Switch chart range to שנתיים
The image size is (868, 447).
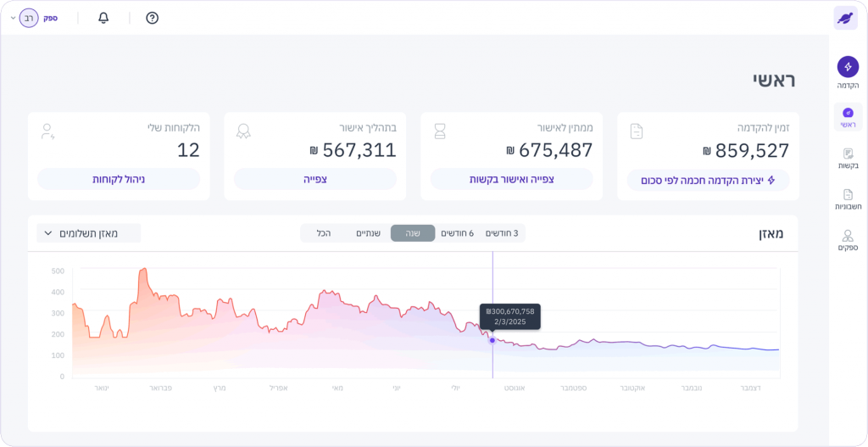point(368,233)
